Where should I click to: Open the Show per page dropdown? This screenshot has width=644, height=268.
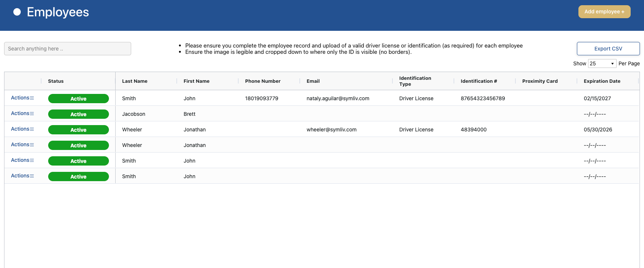pyautogui.click(x=602, y=63)
